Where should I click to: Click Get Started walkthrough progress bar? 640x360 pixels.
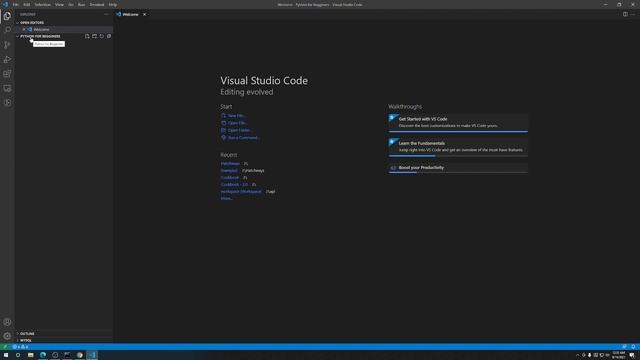[458, 131]
